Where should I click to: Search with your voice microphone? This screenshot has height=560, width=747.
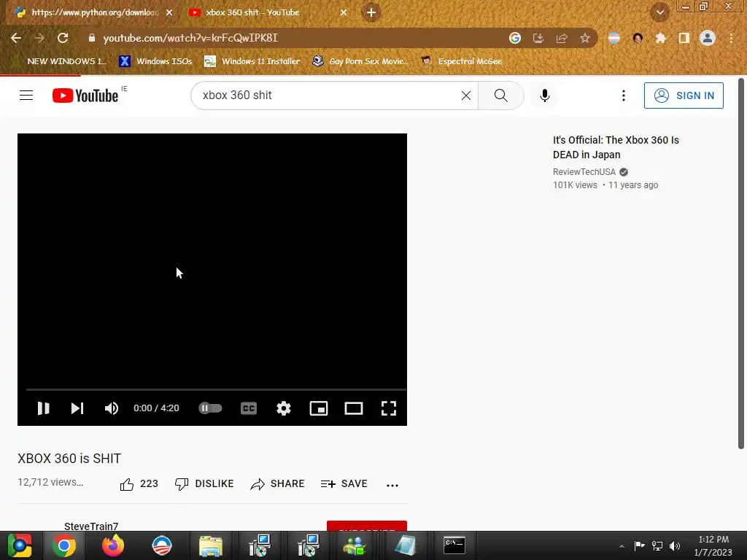[x=544, y=96]
